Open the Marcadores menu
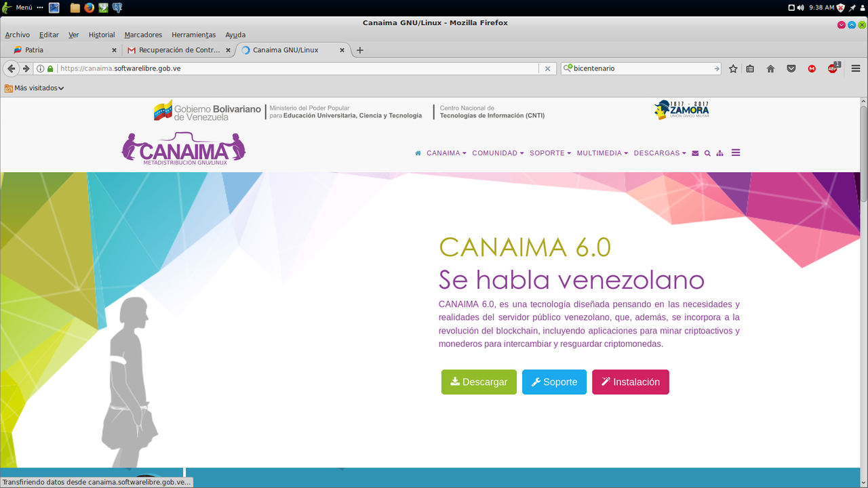 click(x=143, y=35)
